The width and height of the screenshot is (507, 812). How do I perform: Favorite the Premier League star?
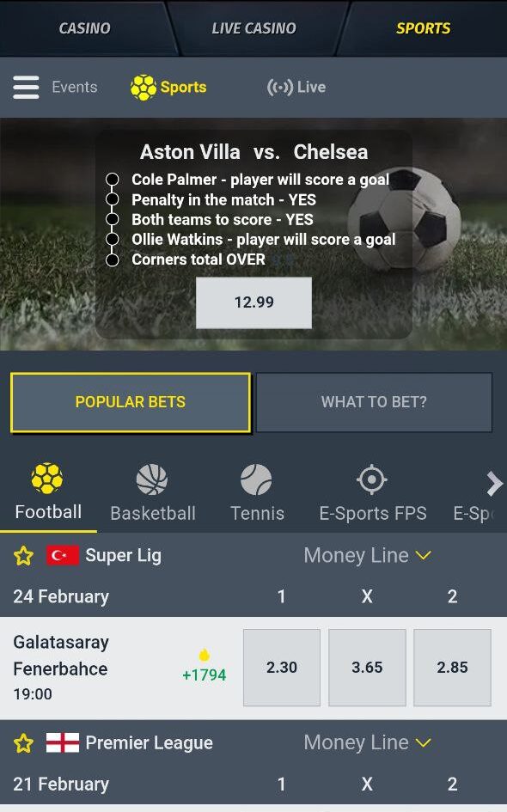point(23,743)
